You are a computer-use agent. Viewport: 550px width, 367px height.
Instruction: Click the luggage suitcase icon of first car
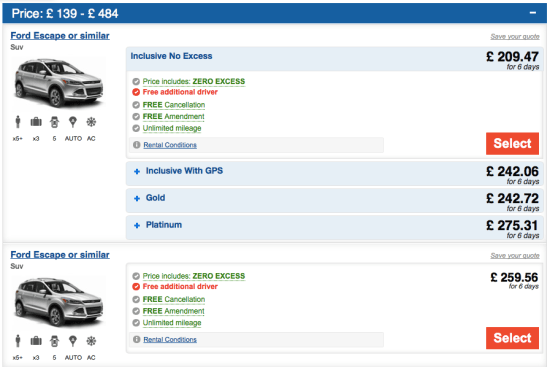(36, 122)
